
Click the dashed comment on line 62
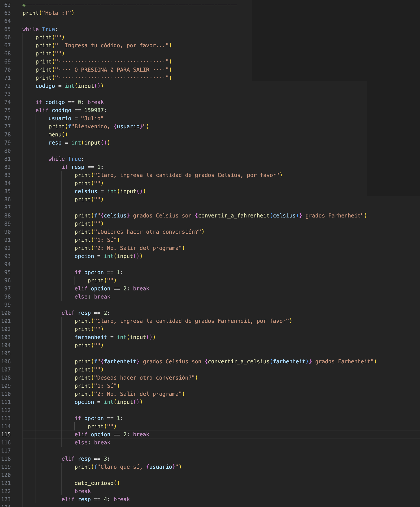click(x=130, y=5)
